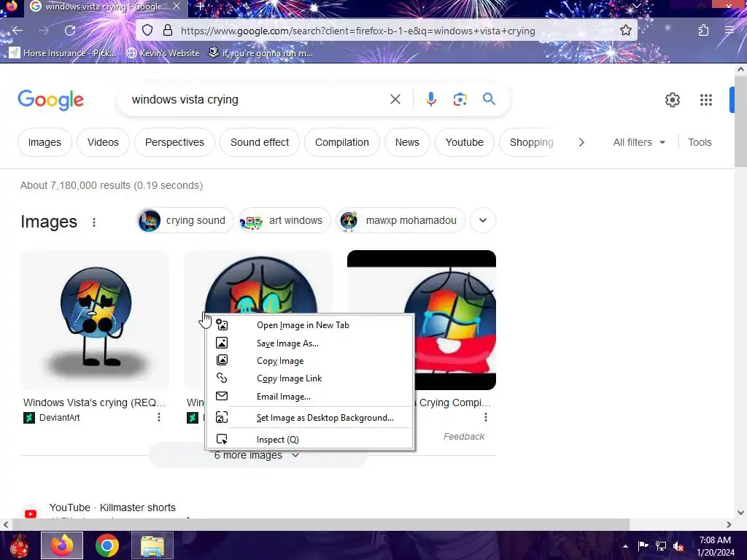Apply the Compilation filter chip
This screenshot has width=747, height=560.
click(342, 142)
